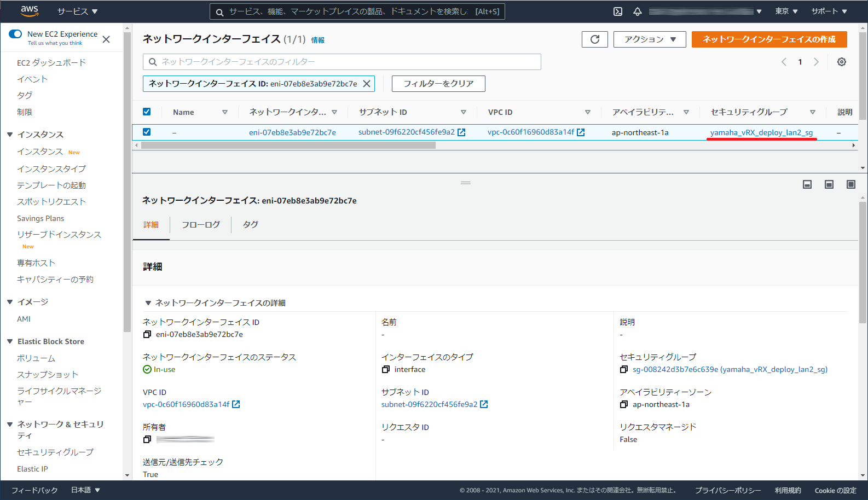Viewport: 868px width, 500px height.
Task: Focus the ネットワークインターフェイスのフィルター field
Action: point(342,62)
